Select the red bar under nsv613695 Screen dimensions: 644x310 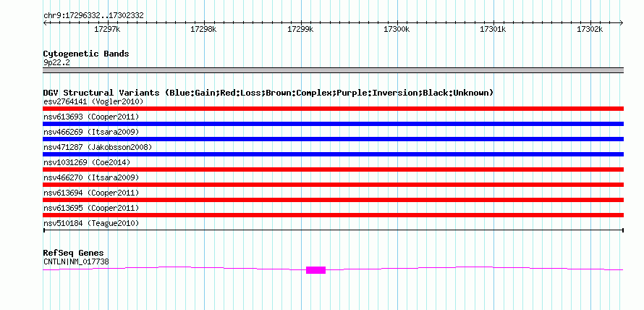pos(333,215)
